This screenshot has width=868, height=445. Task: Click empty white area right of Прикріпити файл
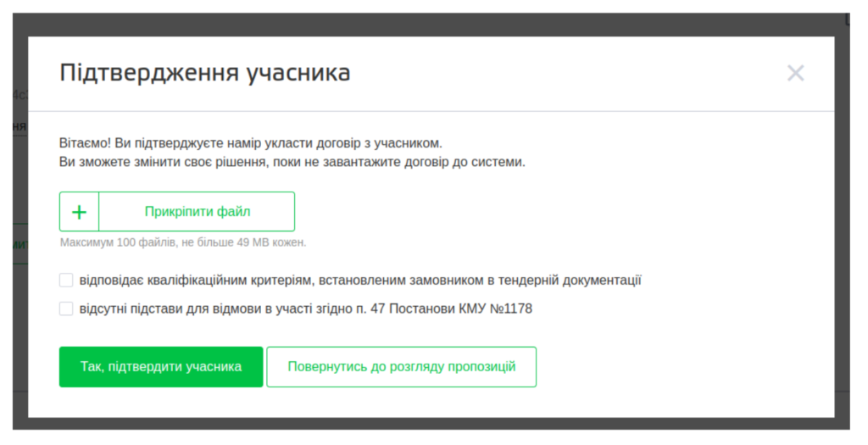(551, 212)
